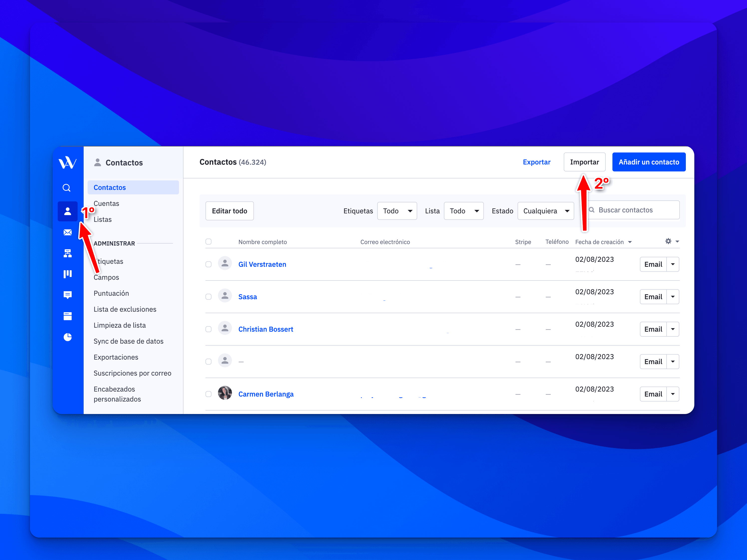Open Exportaciones in the side menu
747x560 pixels.
tap(116, 357)
